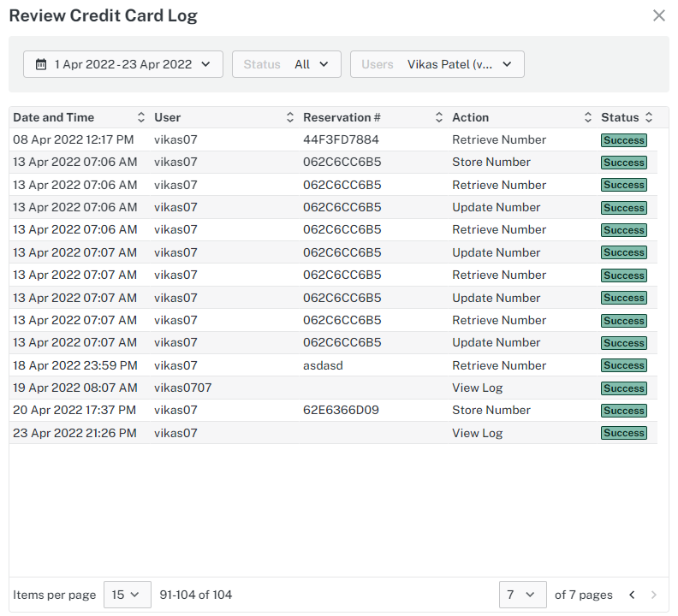Screen dimensions: 678x616
Task: Click the 23 Apr 2022 21:26 PM date cell
Action: [74, 433]
